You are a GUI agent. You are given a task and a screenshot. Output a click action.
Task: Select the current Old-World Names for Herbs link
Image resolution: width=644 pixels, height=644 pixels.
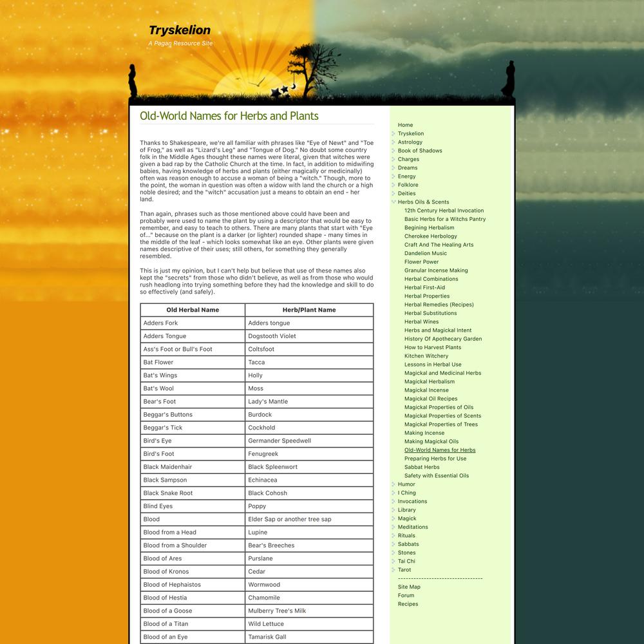pos(440,450)
